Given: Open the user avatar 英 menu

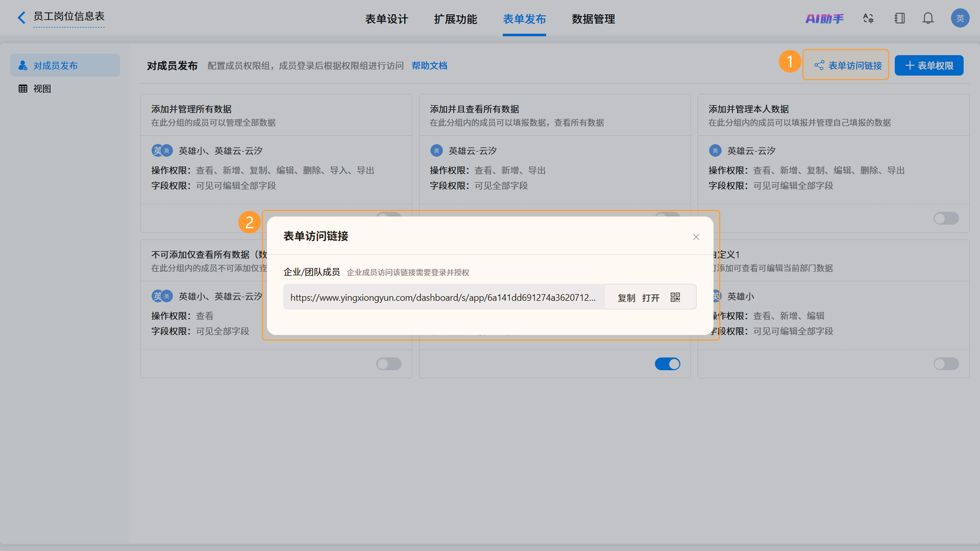Looking at the screenshot, I should [960, 18].
